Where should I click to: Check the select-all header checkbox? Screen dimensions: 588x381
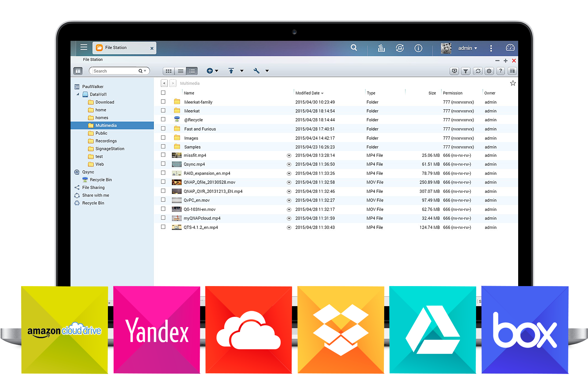tap(163, 93)
